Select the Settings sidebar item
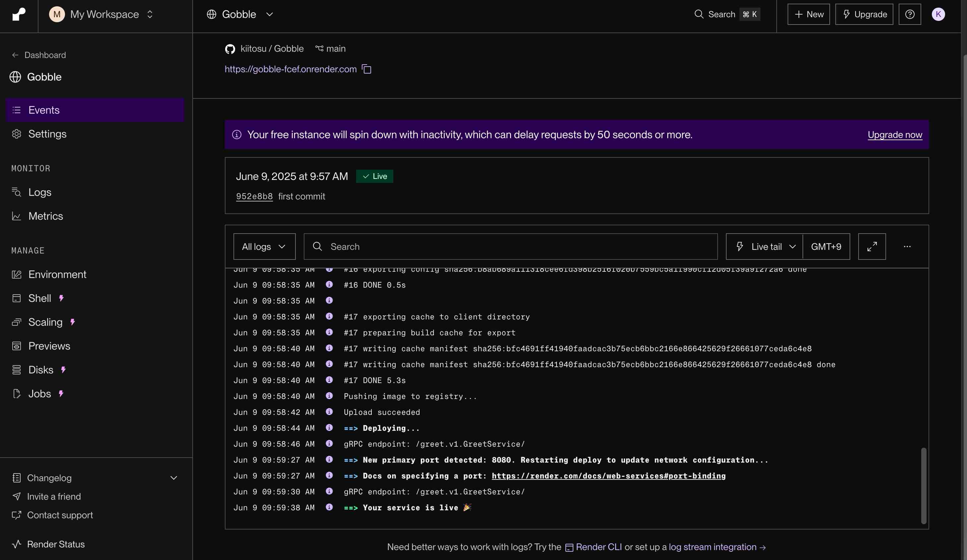This screenshot has width=967, height=560. click(47, 134)
